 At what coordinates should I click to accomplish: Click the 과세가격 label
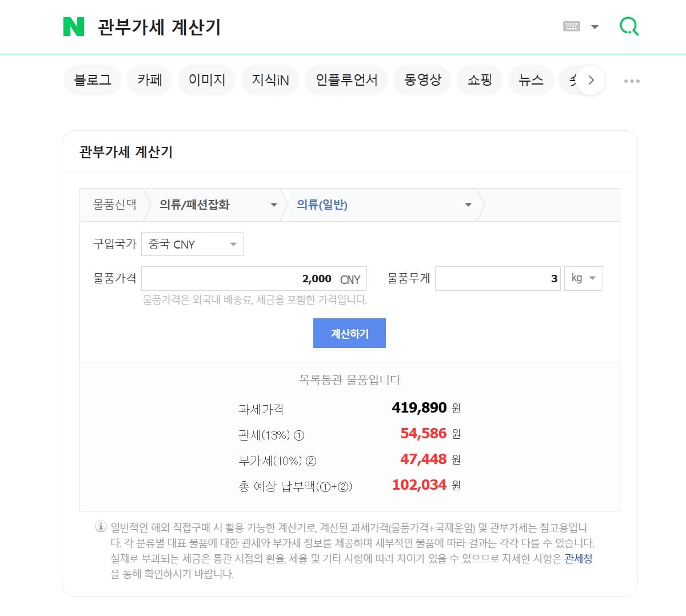tap(261, 409)
